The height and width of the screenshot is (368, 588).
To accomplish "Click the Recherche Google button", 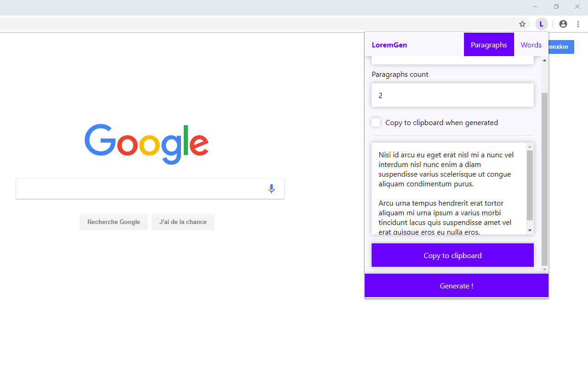I will point(113,222).
